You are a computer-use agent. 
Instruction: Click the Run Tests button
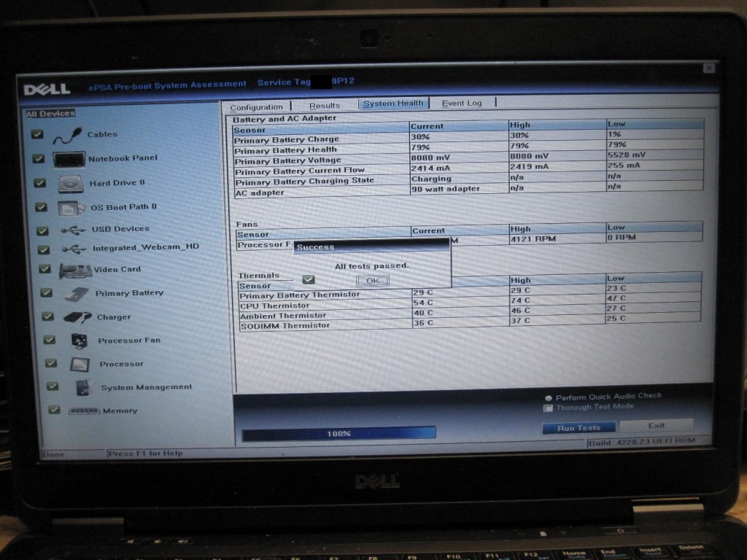tap(578, 428)
